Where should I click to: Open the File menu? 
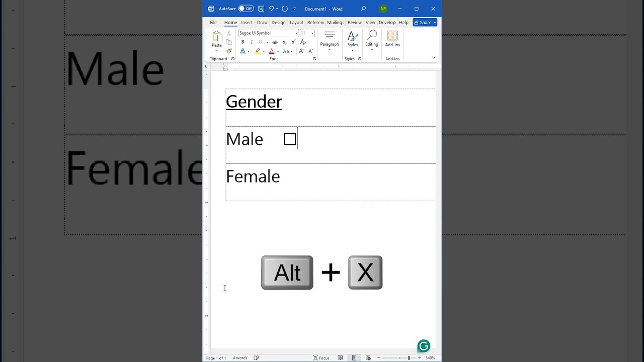213,23
